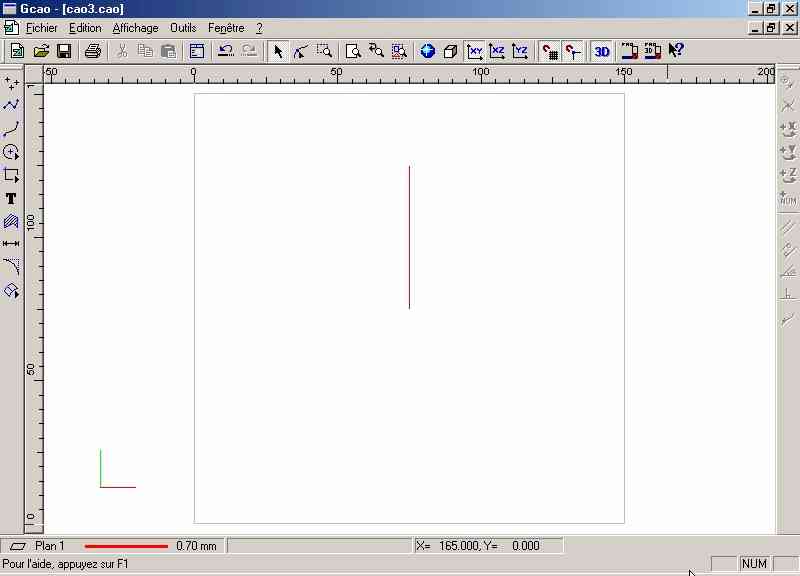The height and width of the screenshot is (576, 800).
Task: Click the rotate around X icon in right toolbar
Action: pyautogui.click(x=788, y=129)
